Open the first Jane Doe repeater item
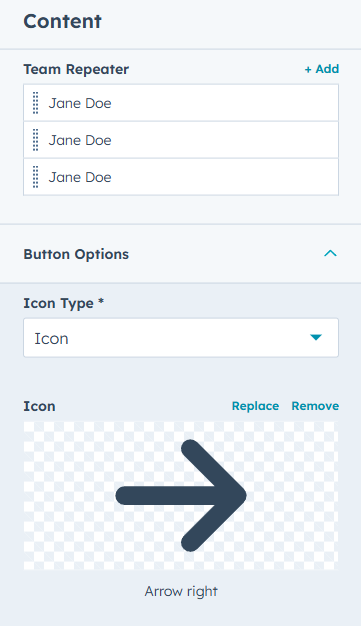Image resolution: width=361 pixels, height=626 pixels. point(181,103)
